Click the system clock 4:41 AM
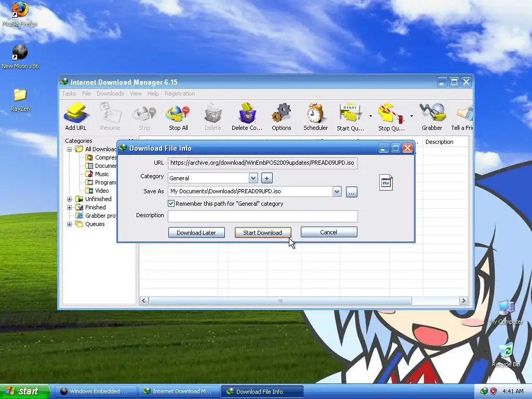532x399 pixels. coord(513,391)
